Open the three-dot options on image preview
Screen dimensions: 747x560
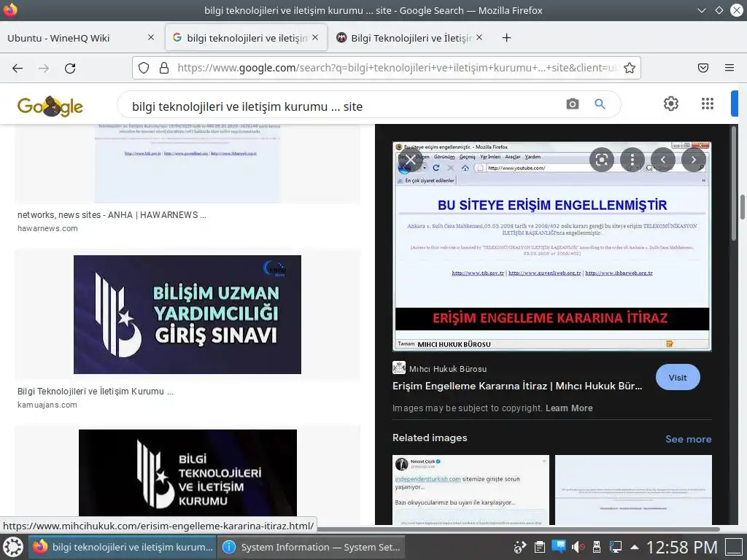coord(632,160)
